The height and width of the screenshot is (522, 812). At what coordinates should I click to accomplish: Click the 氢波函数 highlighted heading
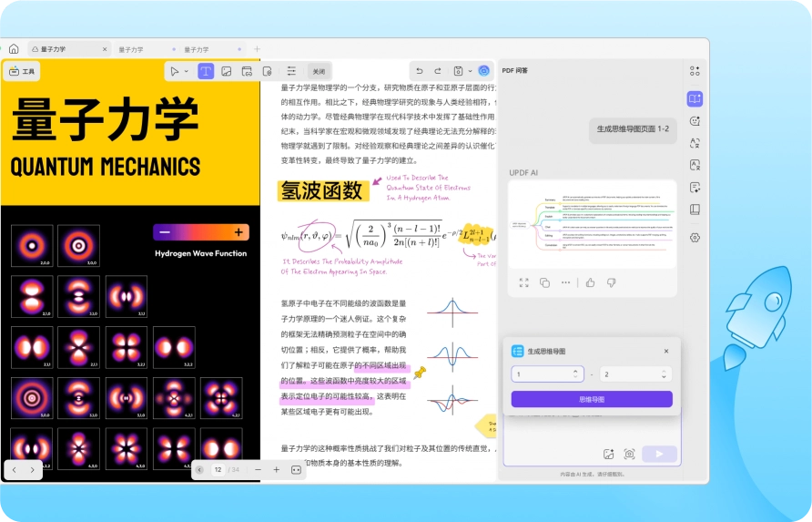(x=323, y=190)
